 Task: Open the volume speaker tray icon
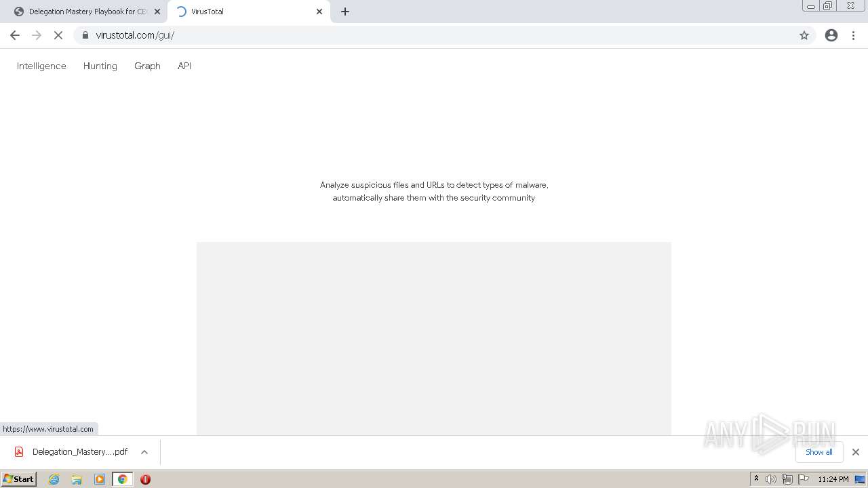(x=771, y=479)
